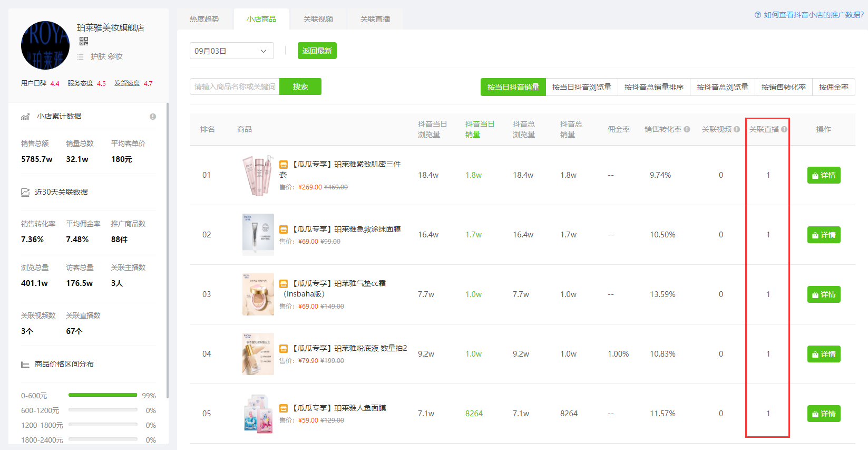
Task: Click info icon on 销售转化率 column header
Action: click(687, 129)
